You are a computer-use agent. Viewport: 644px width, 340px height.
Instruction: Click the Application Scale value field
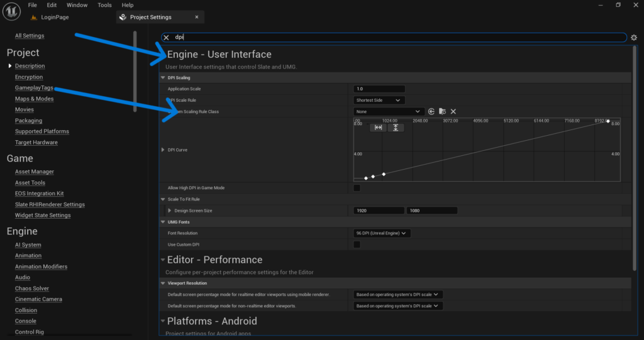(x=379, y=89)
